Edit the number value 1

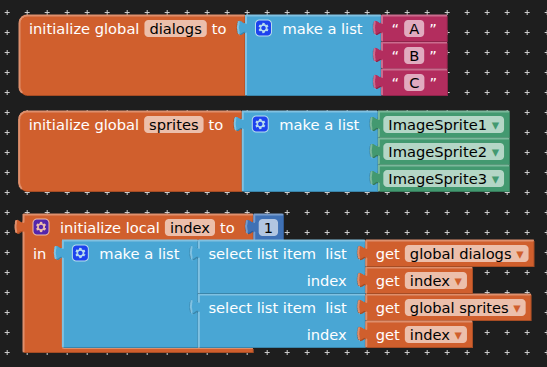tap(268, 228)
